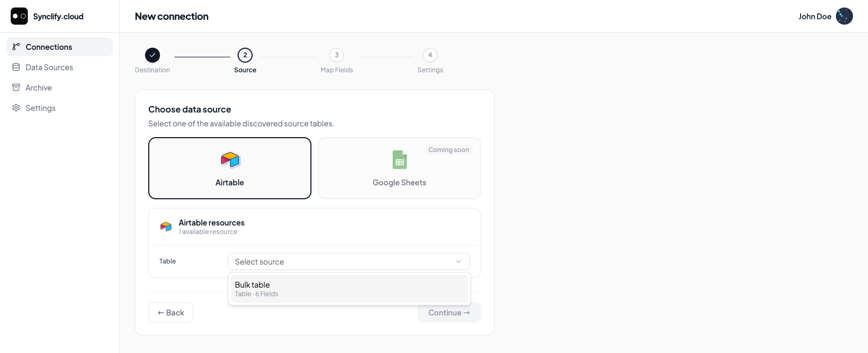Click step 2 Source circle

[245, 55]
